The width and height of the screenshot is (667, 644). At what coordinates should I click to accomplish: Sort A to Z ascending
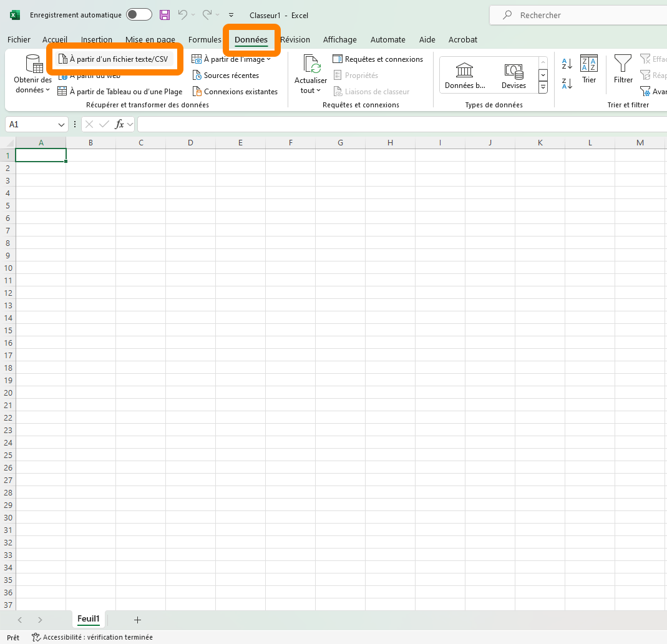tap(567, 64)
